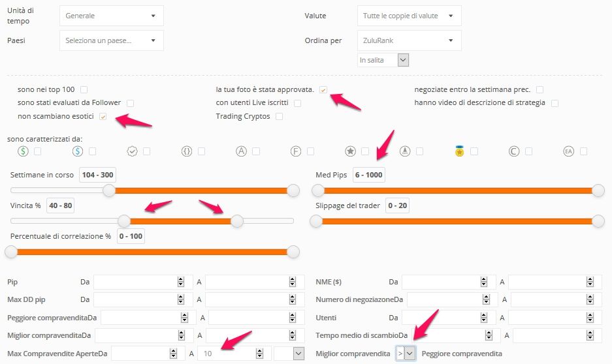Click the circled letter F badge icon
The height and width of the screenshot is (364, 612).
(296, 151)
